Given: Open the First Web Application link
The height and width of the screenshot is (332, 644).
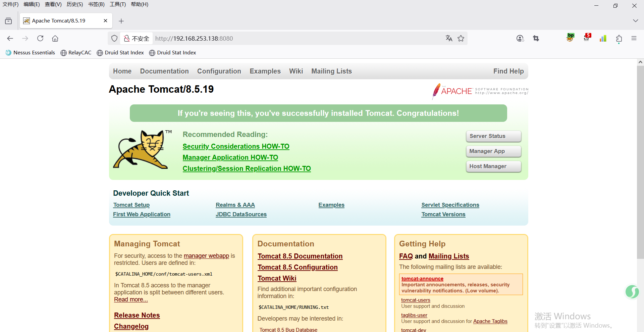Looking at the screenshot, I should point(142,214).
